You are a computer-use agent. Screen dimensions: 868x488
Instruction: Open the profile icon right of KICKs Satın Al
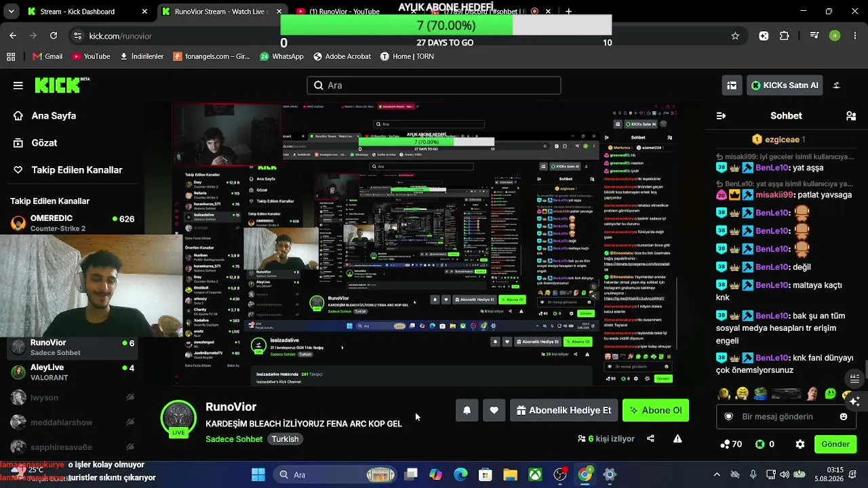836,85
